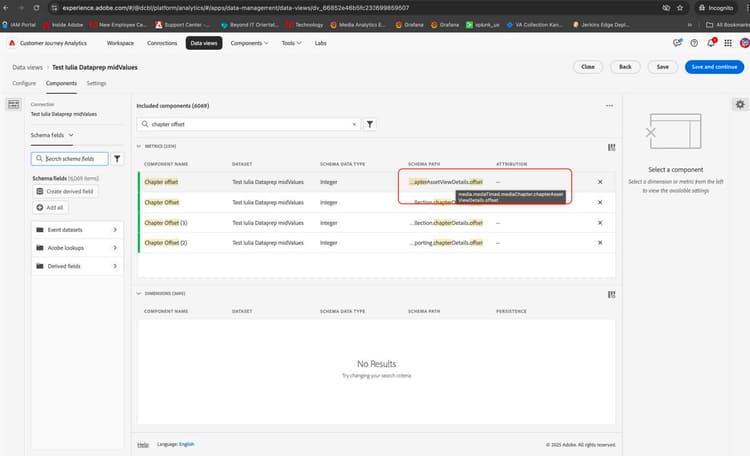Open the Incognito indicator in browser
This screenshot has height=456, width=750.
(716, 8)
